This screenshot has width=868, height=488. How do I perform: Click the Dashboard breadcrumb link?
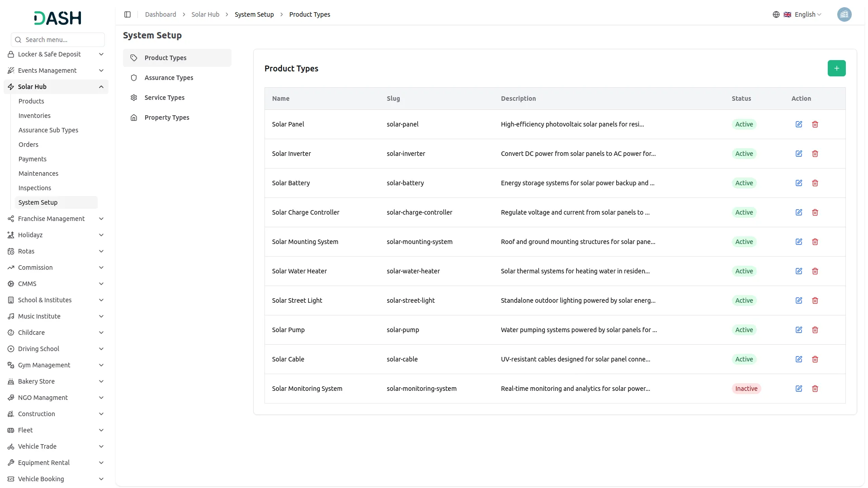click(160, 14)
